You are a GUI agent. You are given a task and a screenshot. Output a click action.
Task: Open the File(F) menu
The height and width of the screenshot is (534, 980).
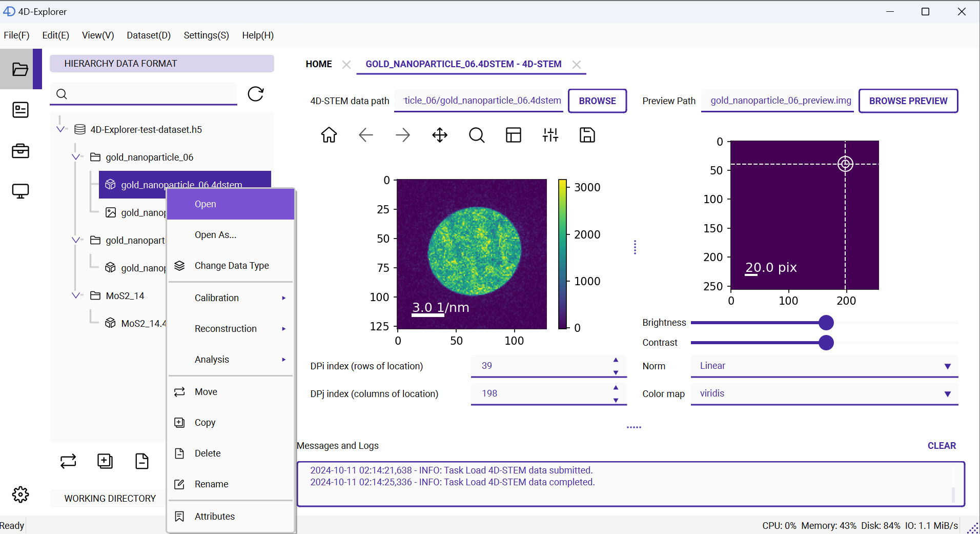point(17,35)
